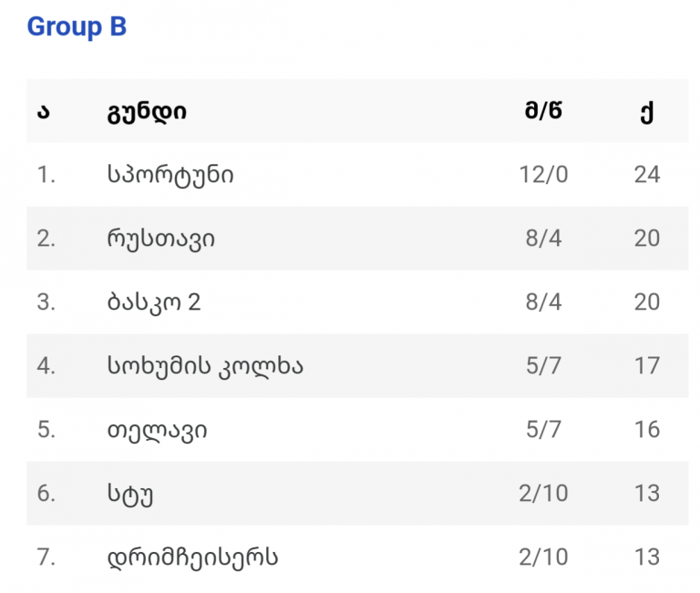This screenshot has height=593, width=700.
Task: Click the 24 points value
Action: coord(647,175)
